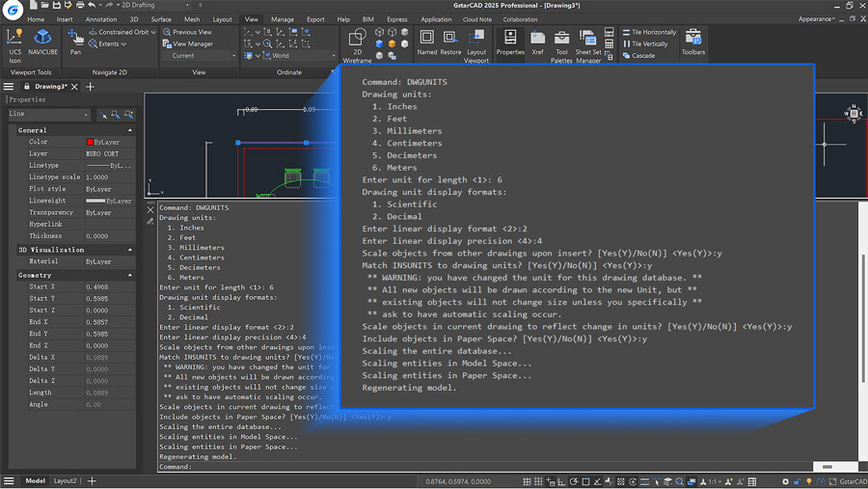Add a new layout with plus icon
This screenshot has width=868, height=489.
click(92, 480)
